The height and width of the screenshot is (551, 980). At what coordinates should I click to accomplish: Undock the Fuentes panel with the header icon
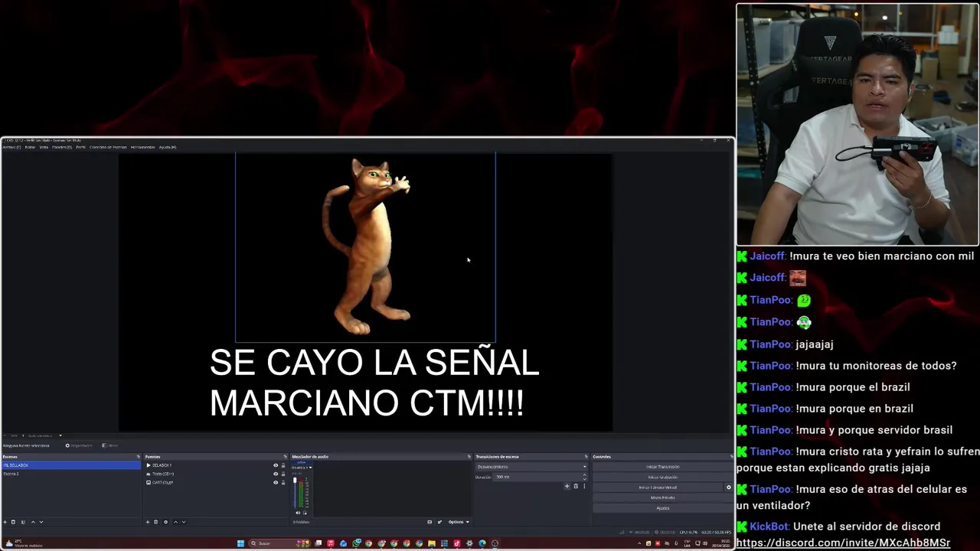[x=285, y=457]
